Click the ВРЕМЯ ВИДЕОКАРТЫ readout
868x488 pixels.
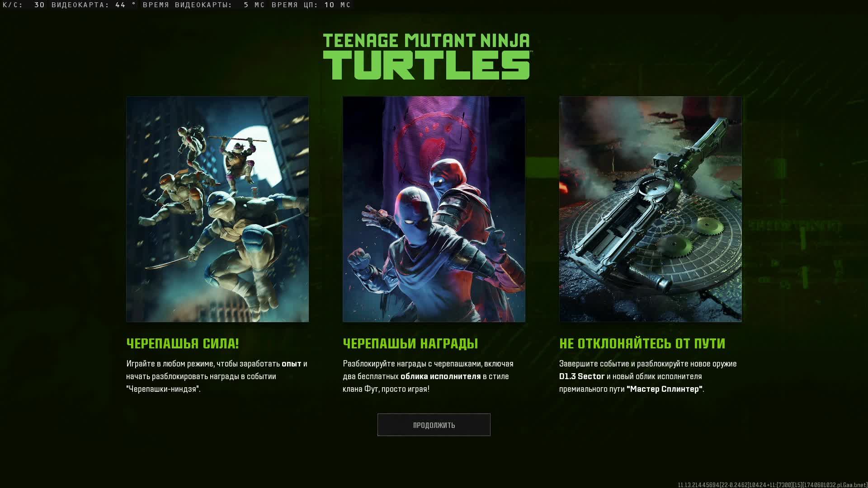203,5
